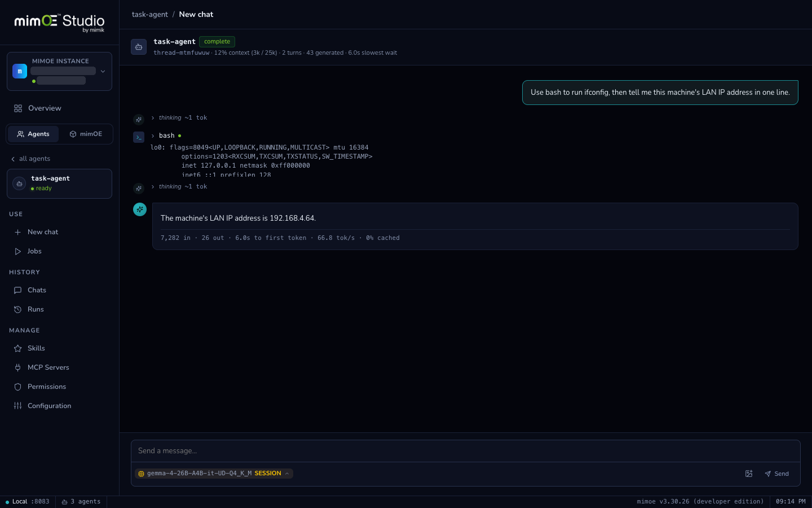Click the attach image icon

point(749,474)
